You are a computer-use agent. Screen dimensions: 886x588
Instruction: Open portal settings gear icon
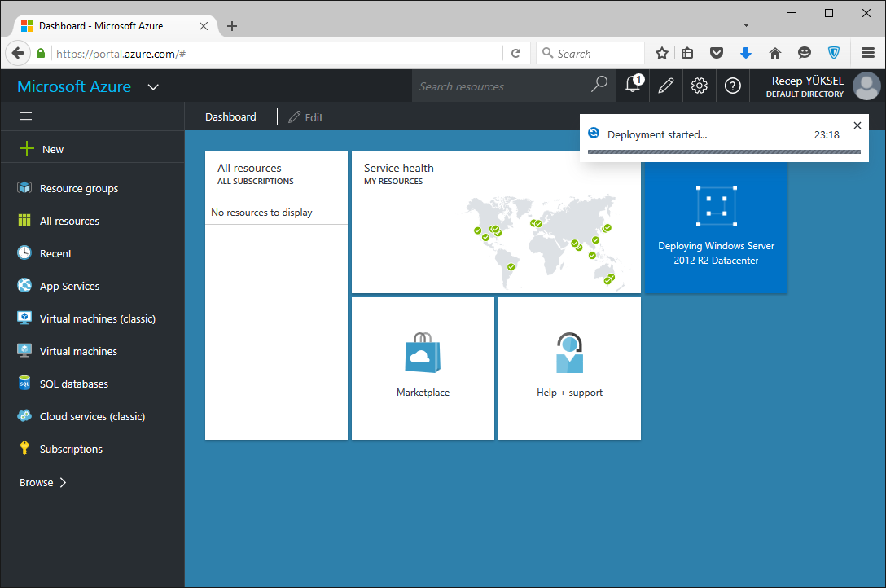(x=699, y=86)
